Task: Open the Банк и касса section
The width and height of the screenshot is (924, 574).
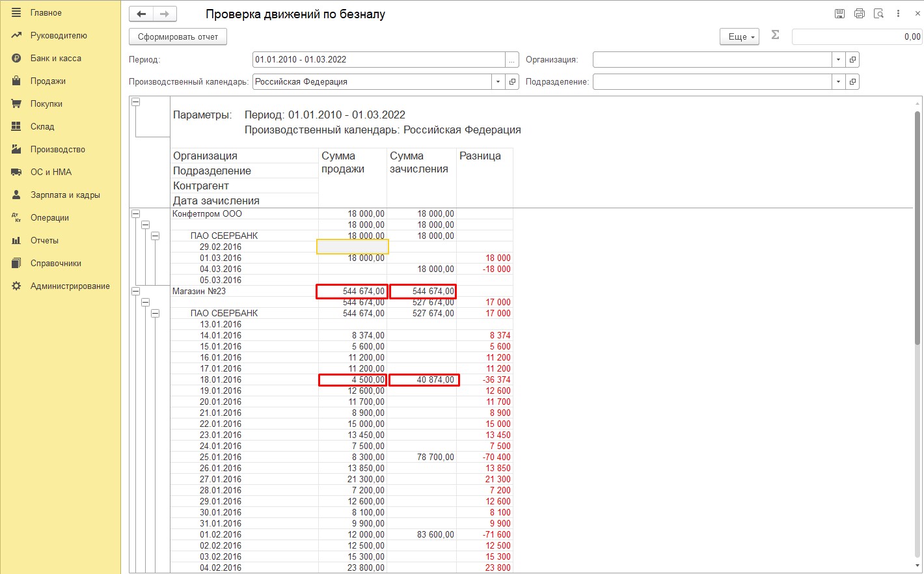Action: point(55,59)
